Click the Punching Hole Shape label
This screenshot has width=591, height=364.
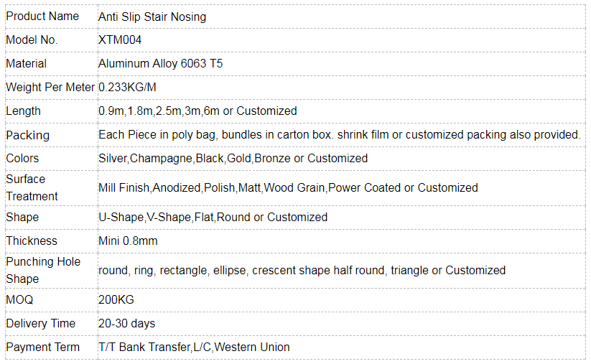click(x=43, y=270)
